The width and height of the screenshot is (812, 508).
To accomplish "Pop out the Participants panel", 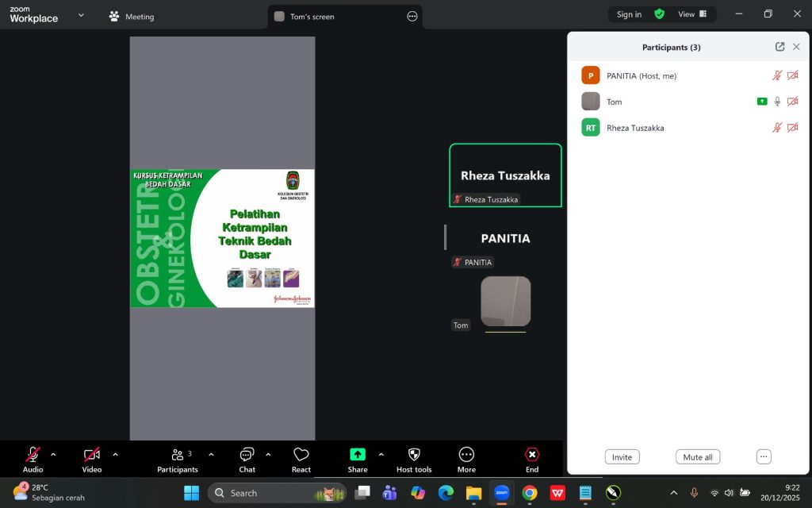I will 779,47.
